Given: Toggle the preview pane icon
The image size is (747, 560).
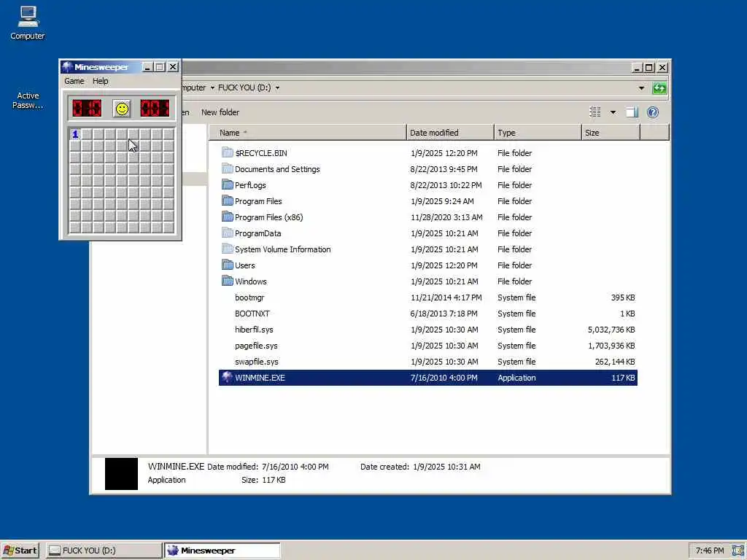Looking at the screenshot, I should pyautogui.click(x=632, y=112).
